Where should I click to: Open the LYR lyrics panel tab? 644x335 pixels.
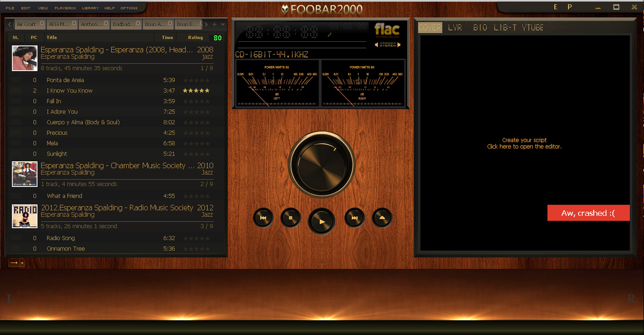[455, 28]
